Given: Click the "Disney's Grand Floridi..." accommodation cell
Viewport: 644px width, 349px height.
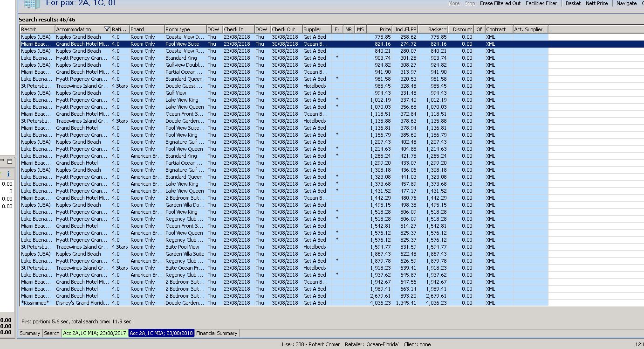Looking at the screenshot, I should [x=82, y=303].
